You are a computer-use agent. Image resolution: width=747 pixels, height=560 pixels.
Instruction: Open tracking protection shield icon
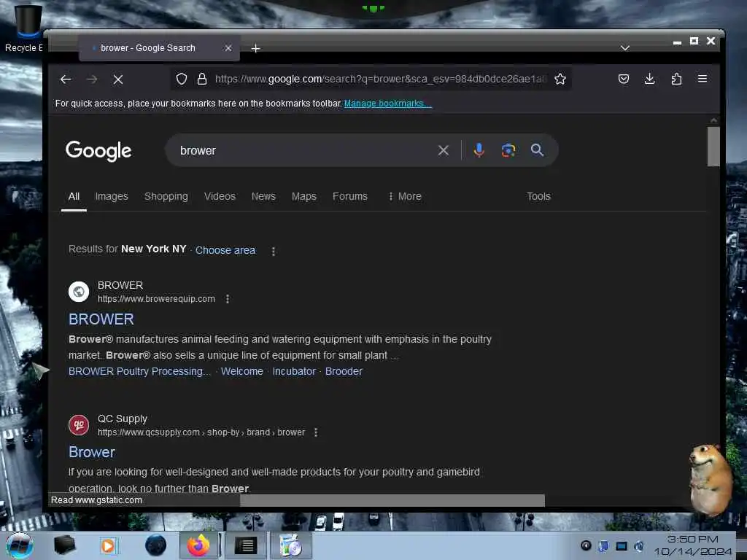point(182,79)
